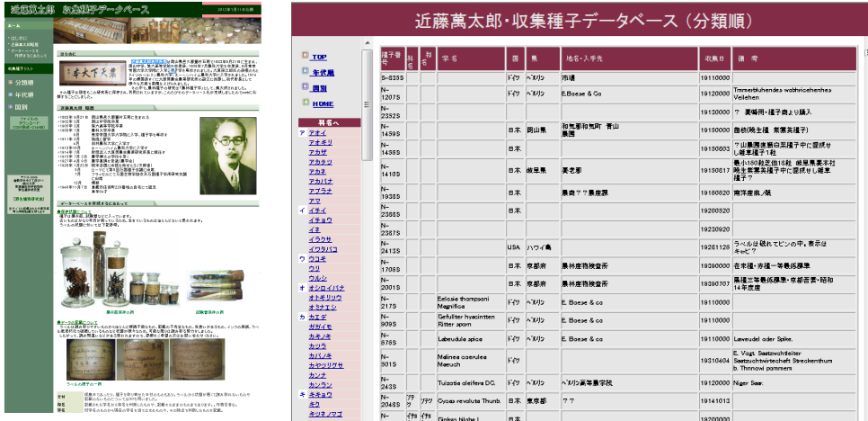This screenshot has width=868, height=421.
Task: Click the navigation frame scrollbar thumb
Action: coord(367,104)
